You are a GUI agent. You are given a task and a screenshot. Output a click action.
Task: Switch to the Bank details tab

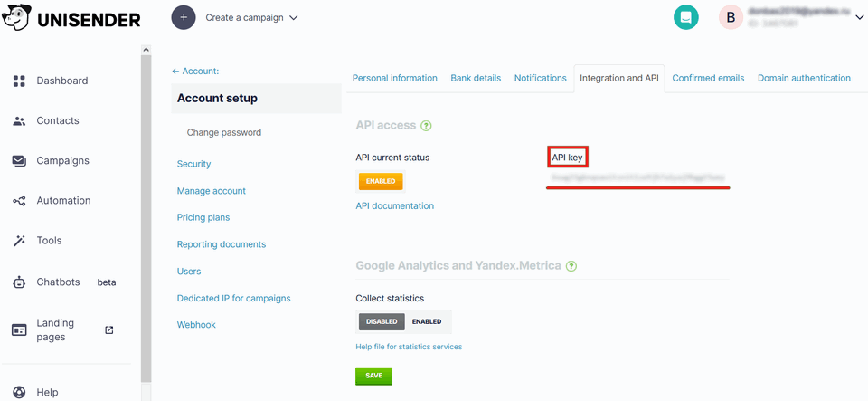point(476,78)
